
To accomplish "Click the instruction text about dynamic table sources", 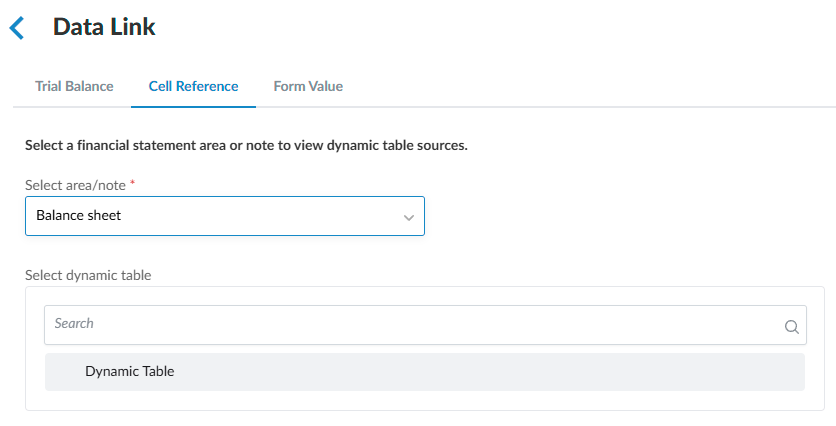I will [246, 146].
